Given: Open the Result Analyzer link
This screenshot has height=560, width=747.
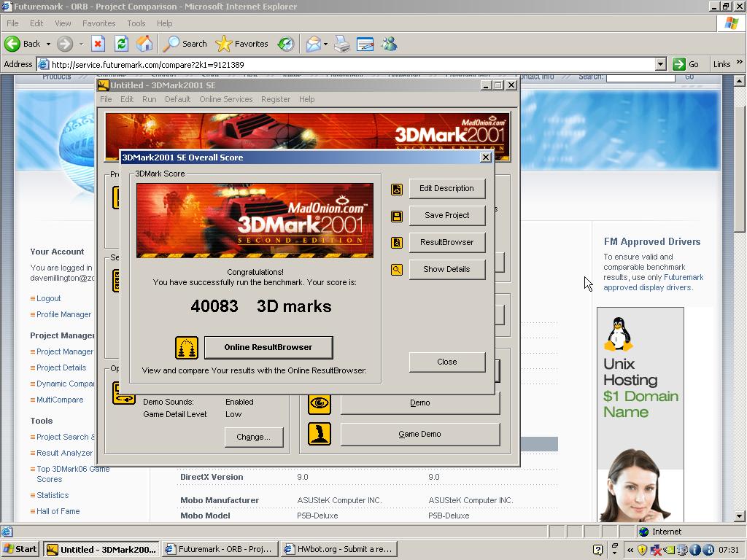Looking at the screenshot, I should [x=65, y=453].
